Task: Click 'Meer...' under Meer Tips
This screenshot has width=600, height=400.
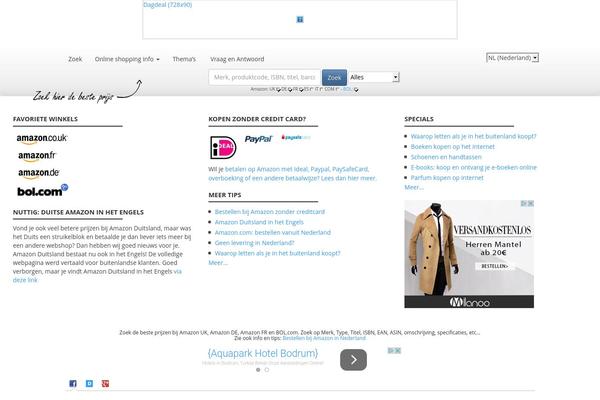Action: coord(218,263)
